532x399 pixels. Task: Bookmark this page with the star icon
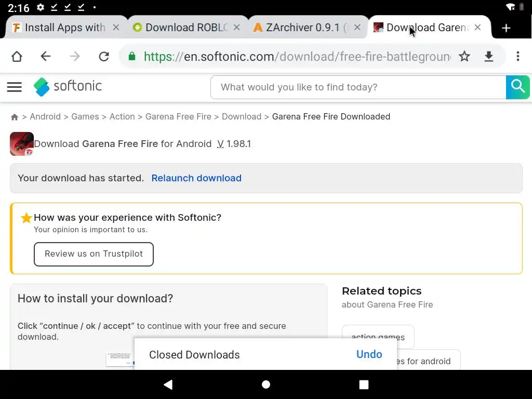pos(464,57)
